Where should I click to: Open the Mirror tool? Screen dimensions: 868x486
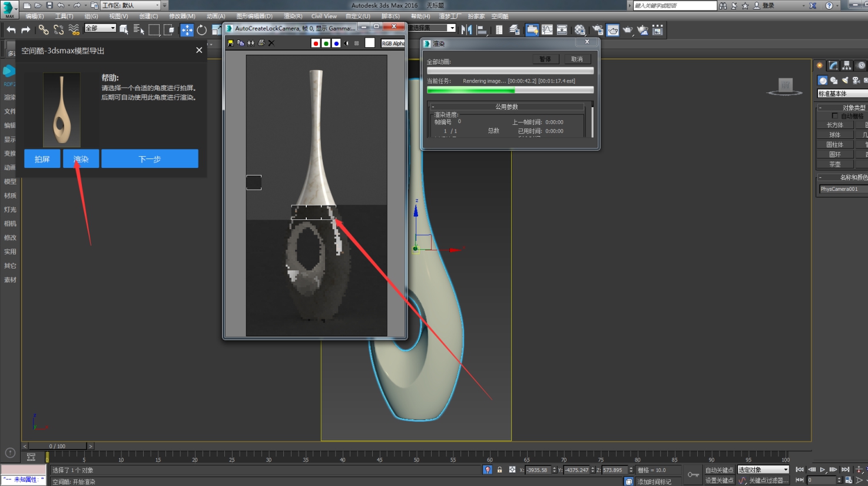click(466, 29)
